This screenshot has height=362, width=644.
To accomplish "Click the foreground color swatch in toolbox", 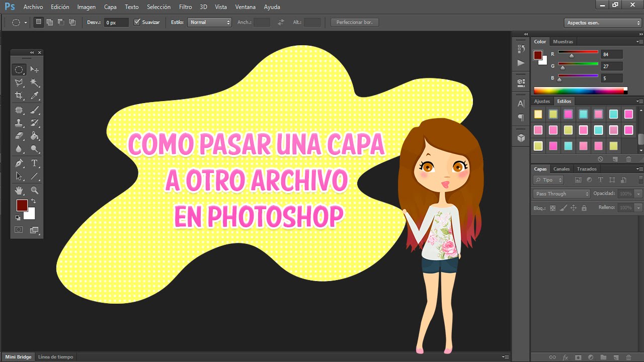I will (x=22, y=205).
